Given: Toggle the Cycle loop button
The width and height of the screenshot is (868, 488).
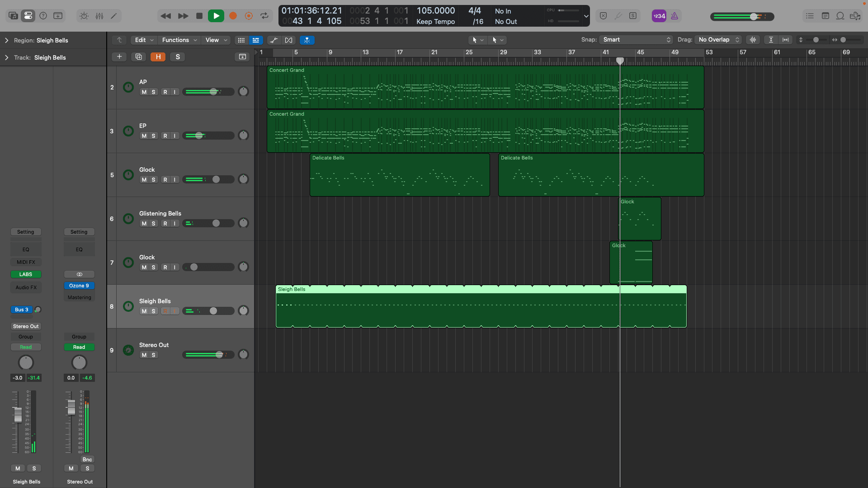Looking at the screenshot, I should [x=264, y=16].
